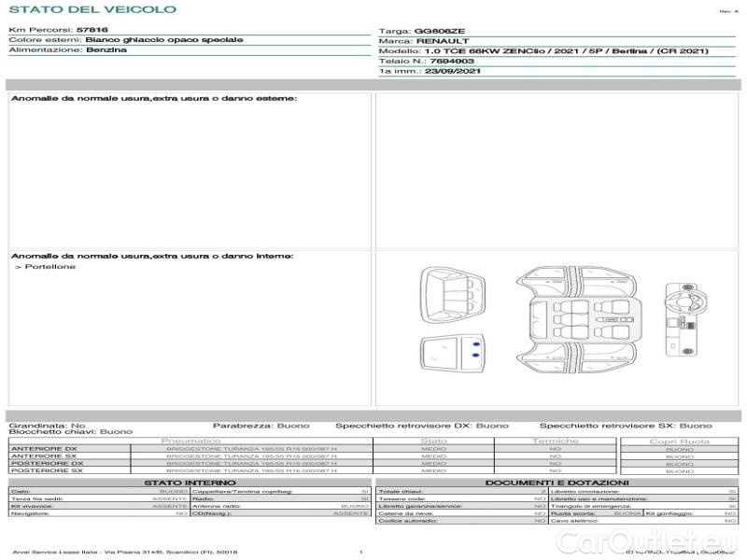Image resolution: width=747 pixels, height=560 pixels.
Task: Click 'Cavo elettrico:' row
Action: coord(643,521)
